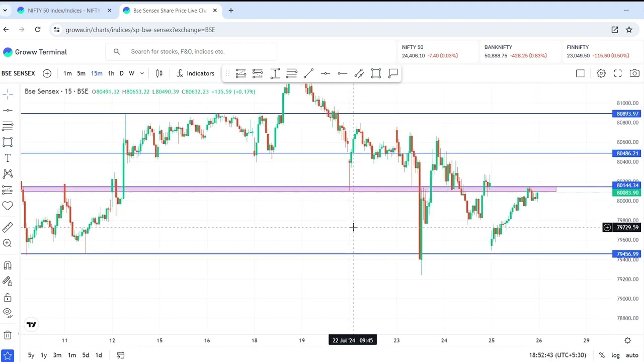
Task: Toggle magnet mode for drawings
Action: (x=8, y=265)
